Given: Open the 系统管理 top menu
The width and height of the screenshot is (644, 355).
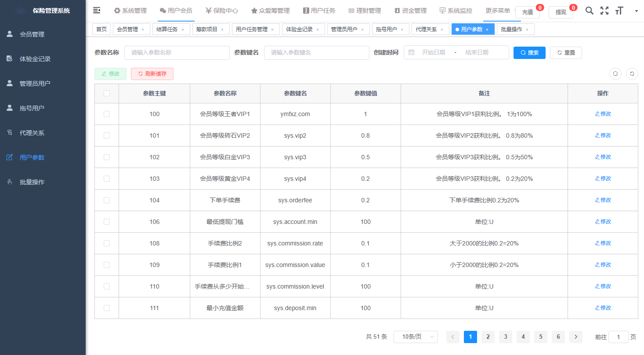Looking at the screenshot, I should click(130, 11).
